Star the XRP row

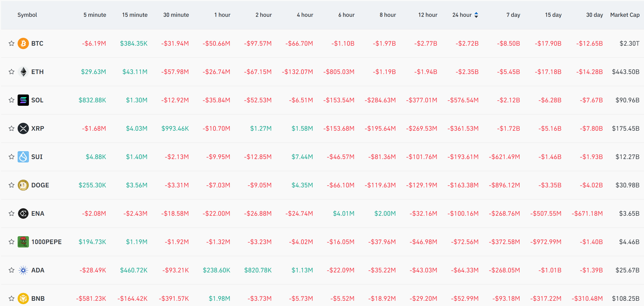click(11, 129)
